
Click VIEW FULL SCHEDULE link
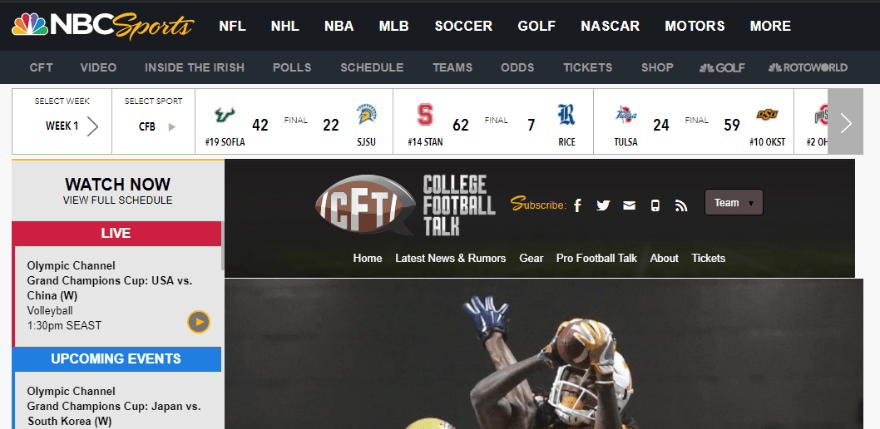point(118,200)
